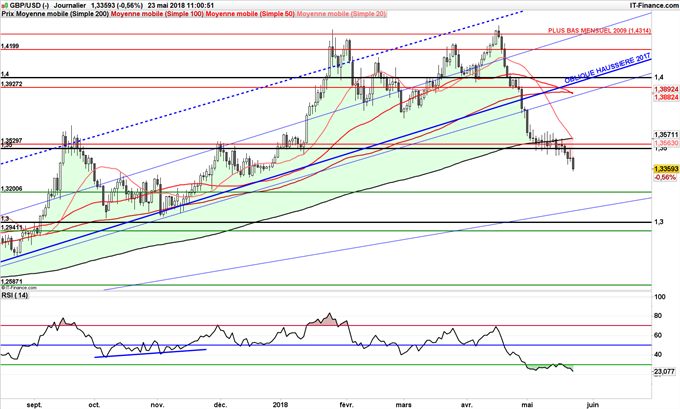Click the 1,29411 support level label
The height and width of the screenshot is (409, 680).
coord(12,227)
